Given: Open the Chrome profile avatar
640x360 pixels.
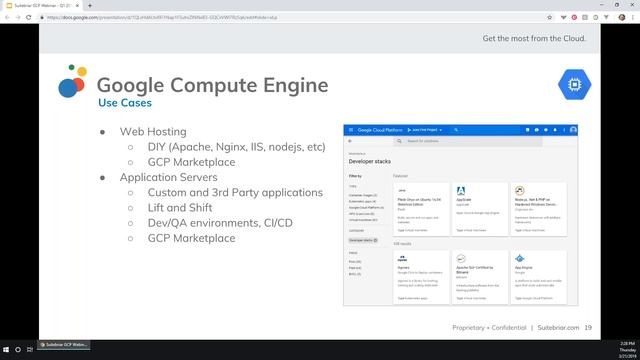Looking at the screenshot, I should tap(622, 18).
